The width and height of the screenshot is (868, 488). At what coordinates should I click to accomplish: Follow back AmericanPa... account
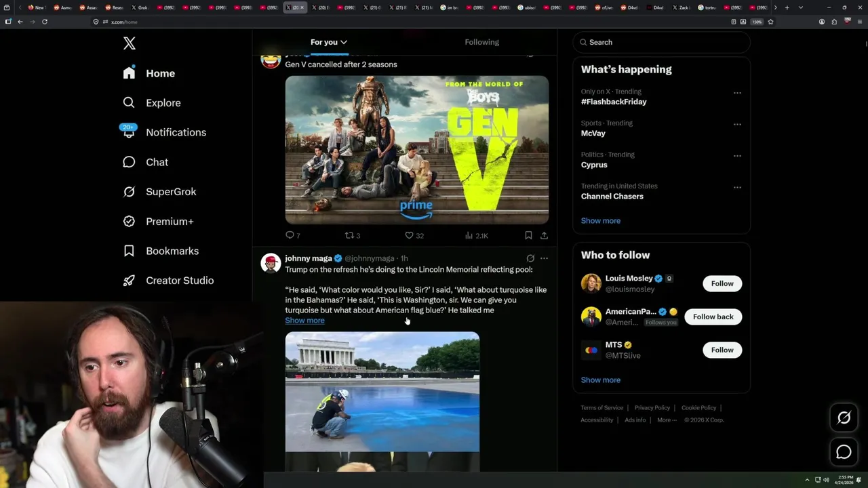(x=713, y=317)
